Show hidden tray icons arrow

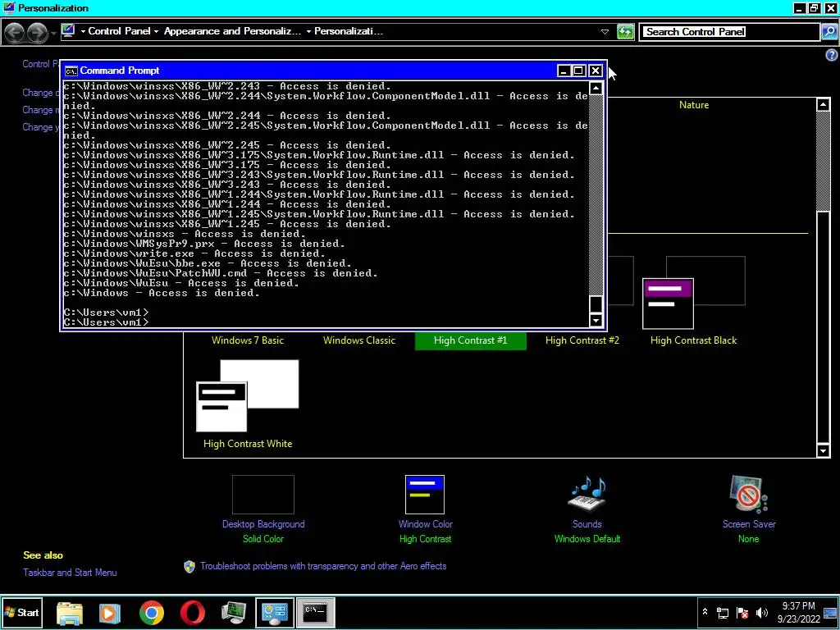(x=705, y=612)
